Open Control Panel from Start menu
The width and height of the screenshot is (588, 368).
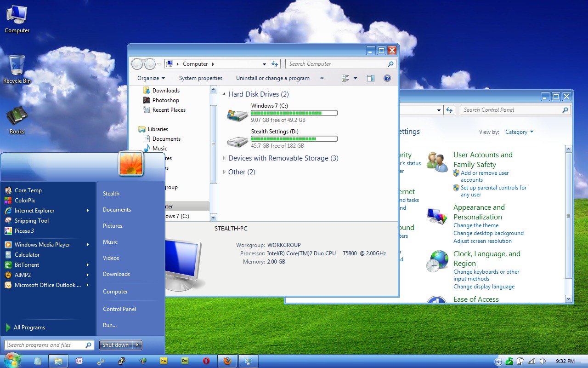pyautogui.click(x=119, y=309)
